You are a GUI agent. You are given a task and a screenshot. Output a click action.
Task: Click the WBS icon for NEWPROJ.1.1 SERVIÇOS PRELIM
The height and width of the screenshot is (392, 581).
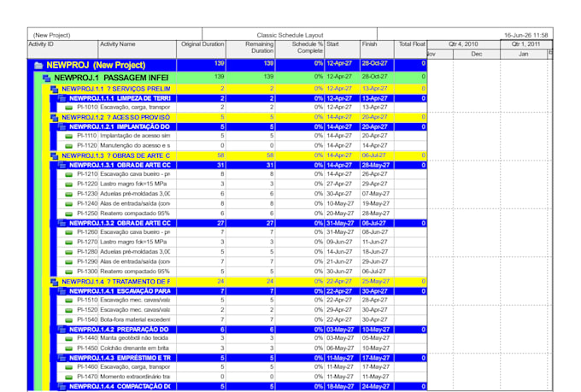(x=54, y=89)
